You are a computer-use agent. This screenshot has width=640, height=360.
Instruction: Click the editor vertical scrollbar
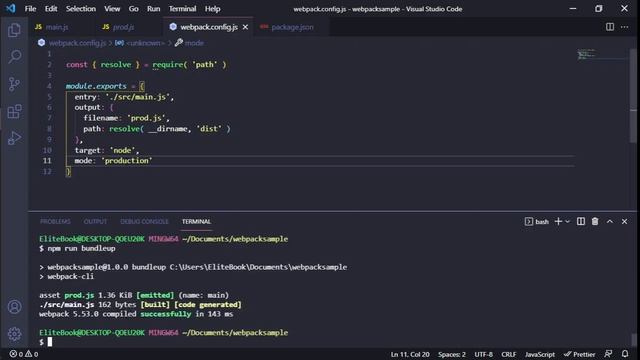pyautogui.click(x=633, y=95)
